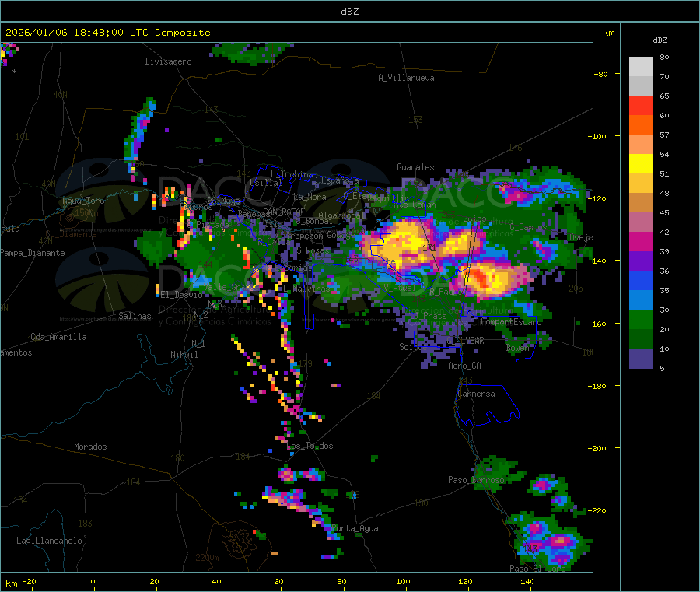Click the 'Salinas' place label

point(135,316)
